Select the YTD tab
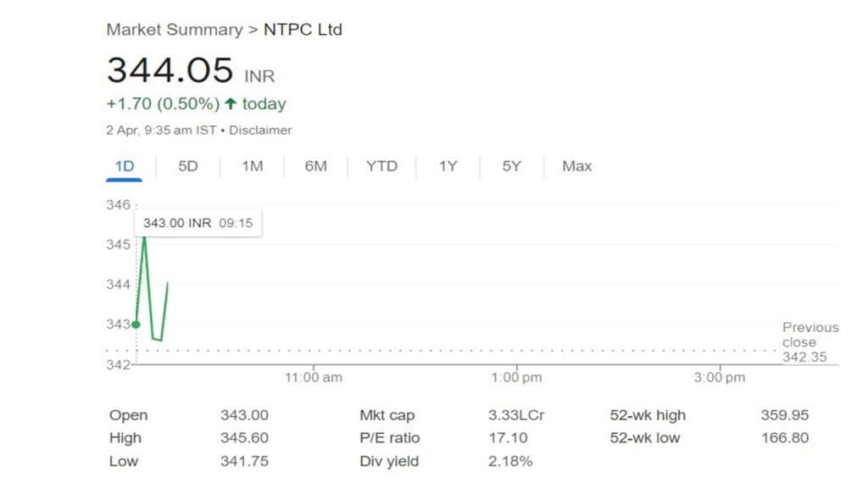Viewport: 868px width, 488px height. [381, 166]
